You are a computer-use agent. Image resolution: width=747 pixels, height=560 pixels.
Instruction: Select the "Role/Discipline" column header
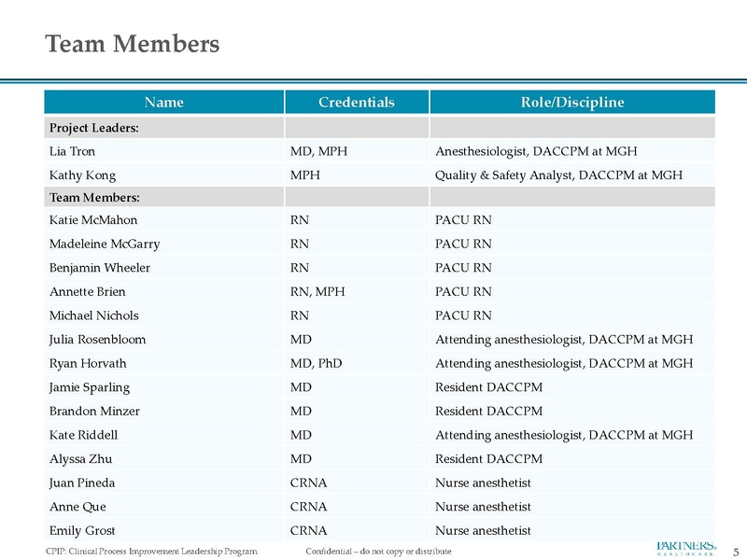(x=571, y=102)
